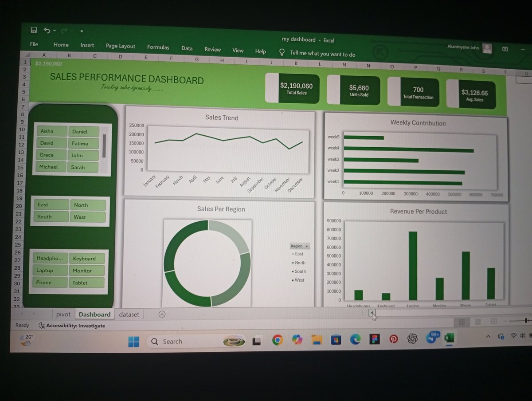Image resolution: width=532 pixels, height=401 pixels.
Task: Select the Dashboard sheet tab
Action: (x=94, y=315)
